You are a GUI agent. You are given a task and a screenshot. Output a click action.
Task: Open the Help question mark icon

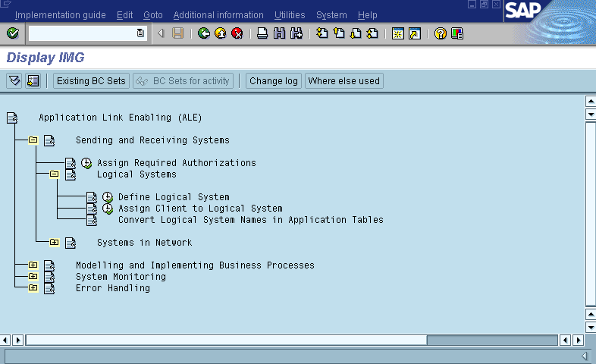[x=440, y=33]
